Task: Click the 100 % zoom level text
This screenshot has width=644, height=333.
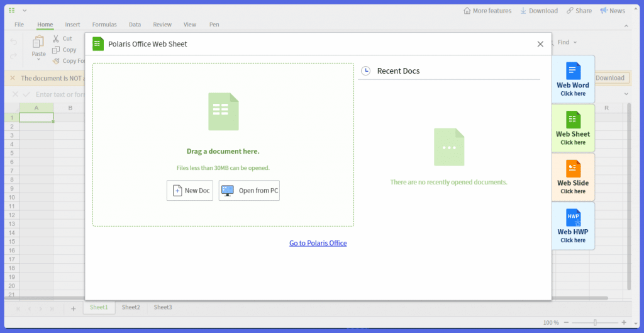Action: click(551, 323)
